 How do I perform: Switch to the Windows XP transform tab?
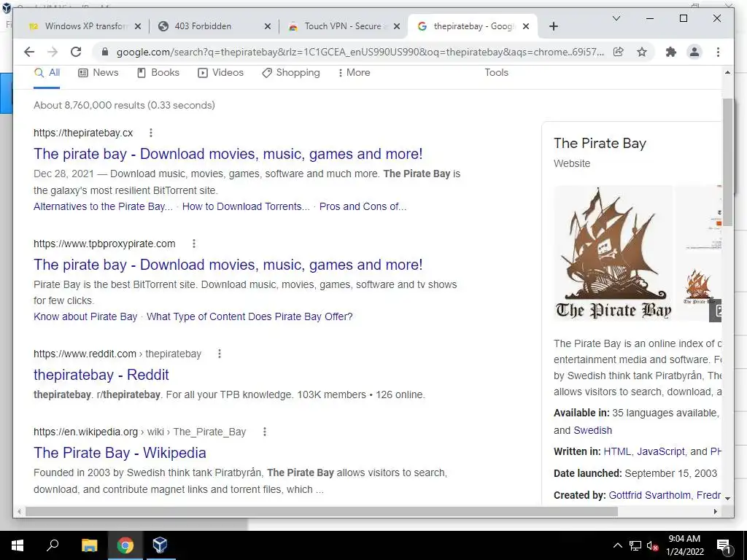click(x=79, y=26)
